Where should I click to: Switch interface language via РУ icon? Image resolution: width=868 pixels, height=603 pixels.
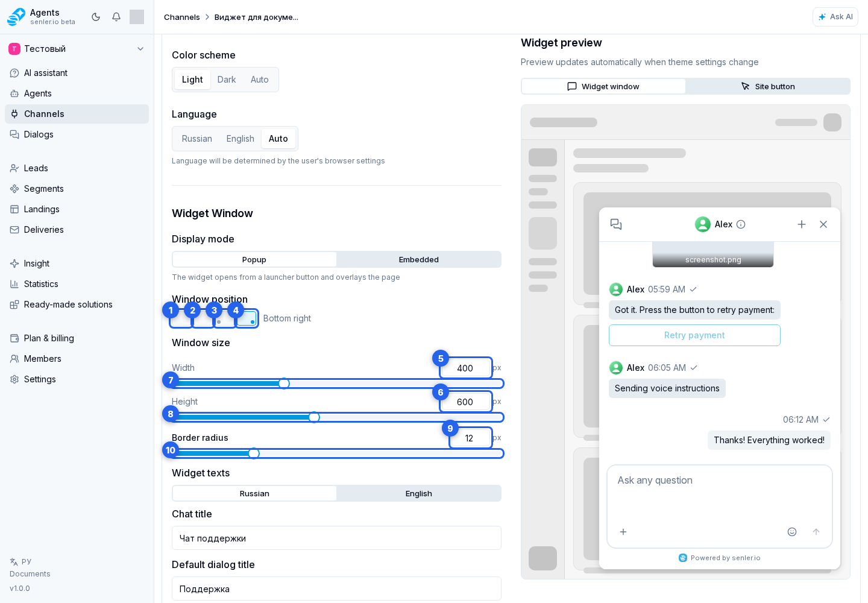[x=20, y=561]
